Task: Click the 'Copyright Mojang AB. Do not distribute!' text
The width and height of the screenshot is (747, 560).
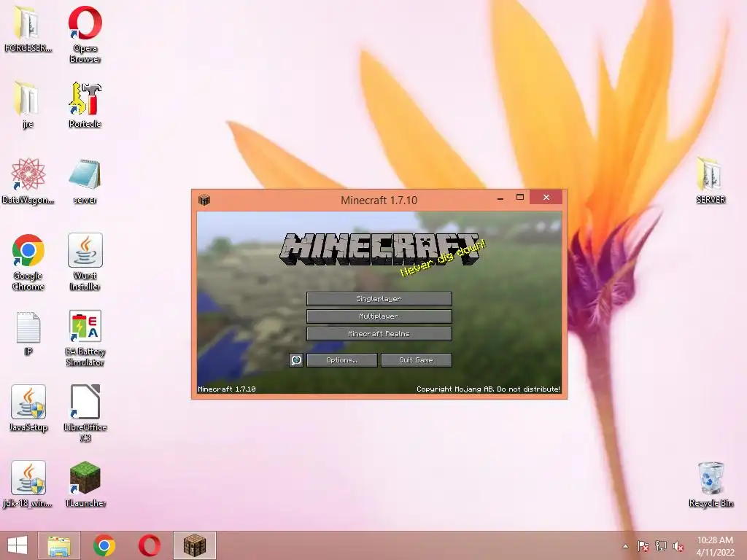Action: click(488, 389)
